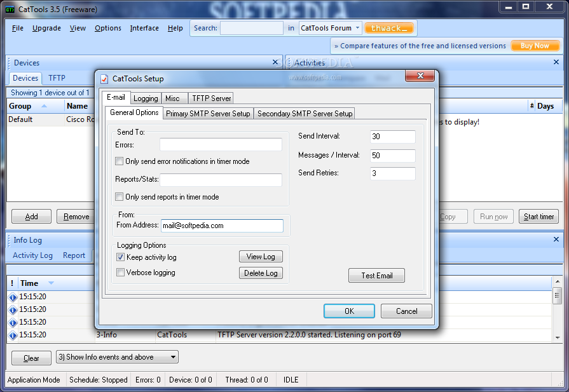569x392 pixels.
Task: Click the Remove device button
Action: coord(76,217)
